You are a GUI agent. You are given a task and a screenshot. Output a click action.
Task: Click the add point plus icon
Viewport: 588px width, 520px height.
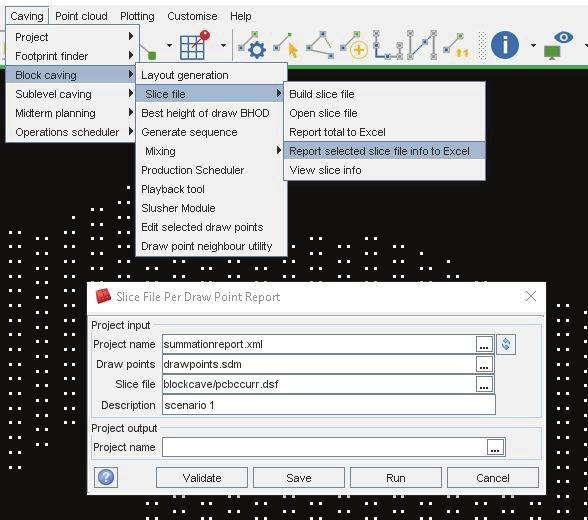click(x=354, y=45)
